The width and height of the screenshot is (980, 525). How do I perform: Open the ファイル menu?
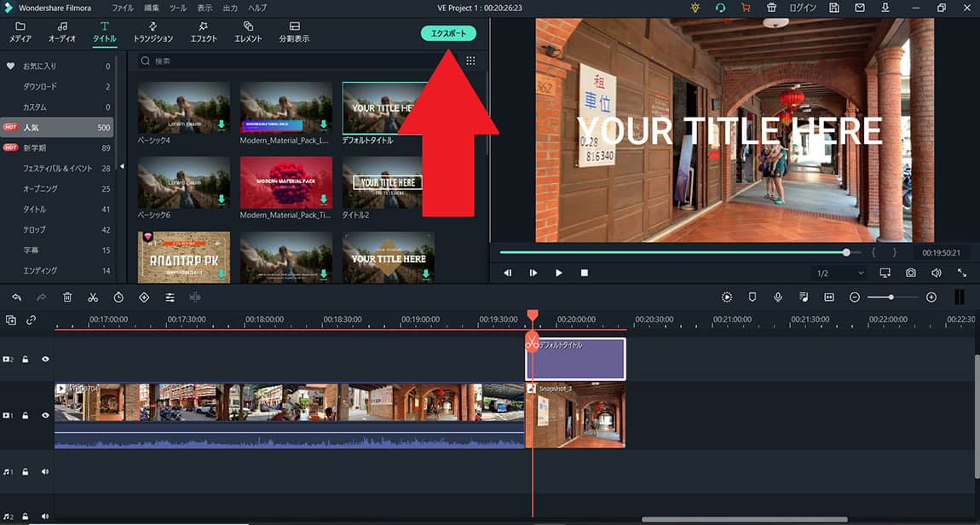123,9
